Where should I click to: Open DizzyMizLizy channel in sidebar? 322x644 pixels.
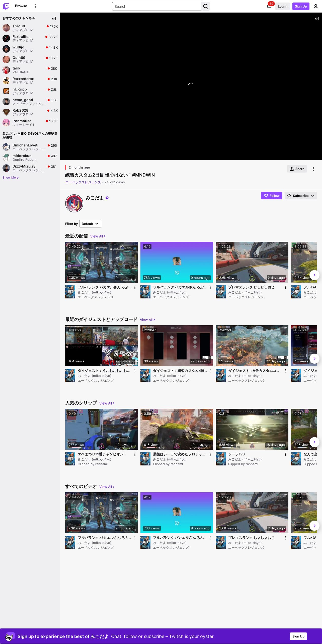(30, 168)
